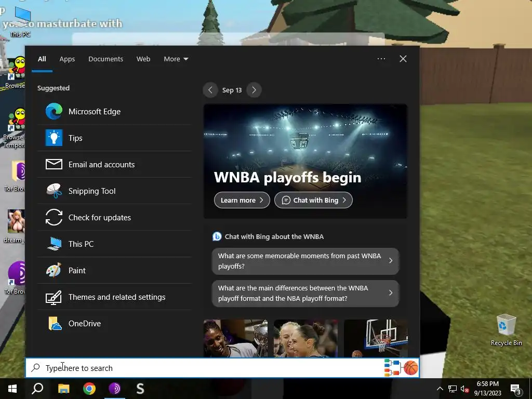
Task: Go to next day arrow
Action: coord(254,90)
